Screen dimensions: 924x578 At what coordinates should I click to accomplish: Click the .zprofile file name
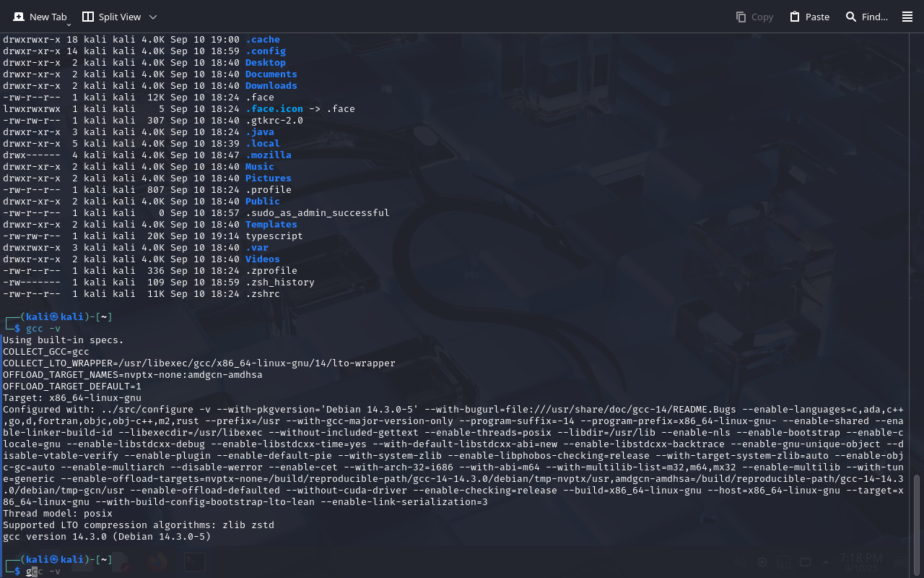pos(271,271)
